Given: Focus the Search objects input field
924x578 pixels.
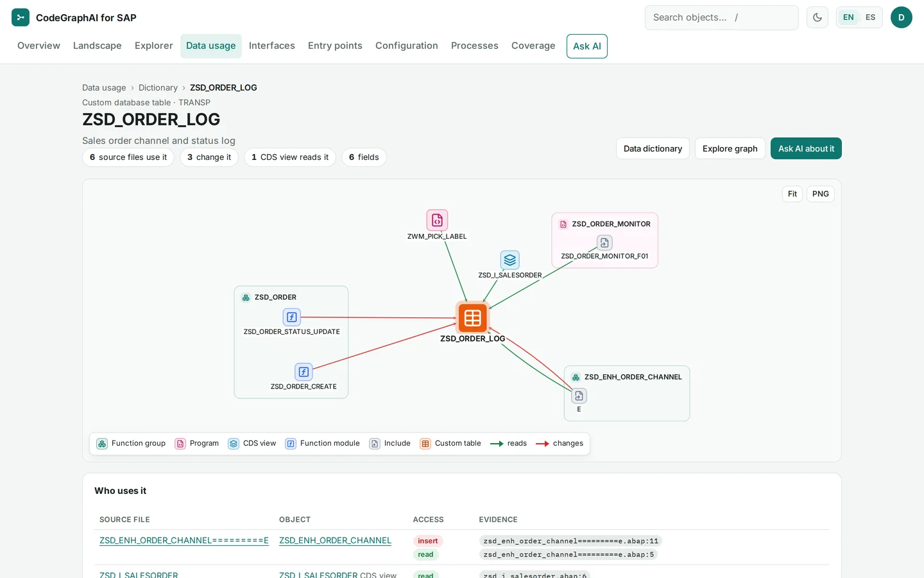Looking at the screenshot, I should coord(722,17).
